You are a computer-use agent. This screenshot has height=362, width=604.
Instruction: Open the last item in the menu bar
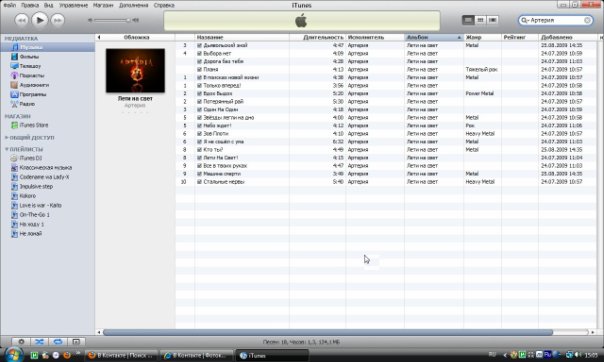tap(164, 5)
